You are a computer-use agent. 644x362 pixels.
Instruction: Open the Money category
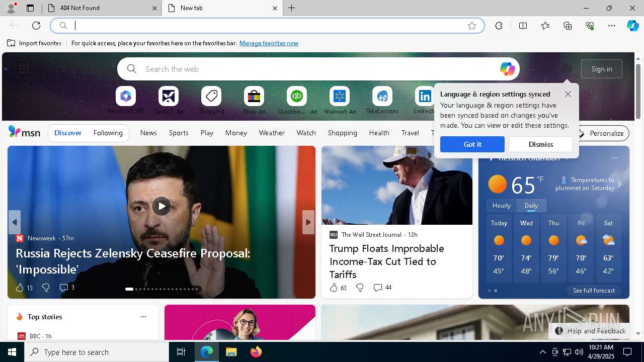click(x=236, y=133)
